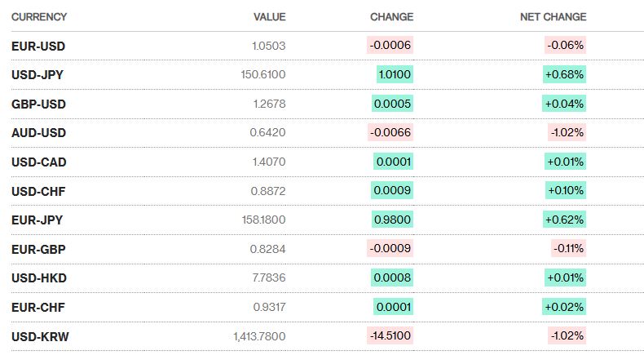View the USD-CHF pair
The image size is (644, 364).
pyautogui.click(x=38, y=191)
